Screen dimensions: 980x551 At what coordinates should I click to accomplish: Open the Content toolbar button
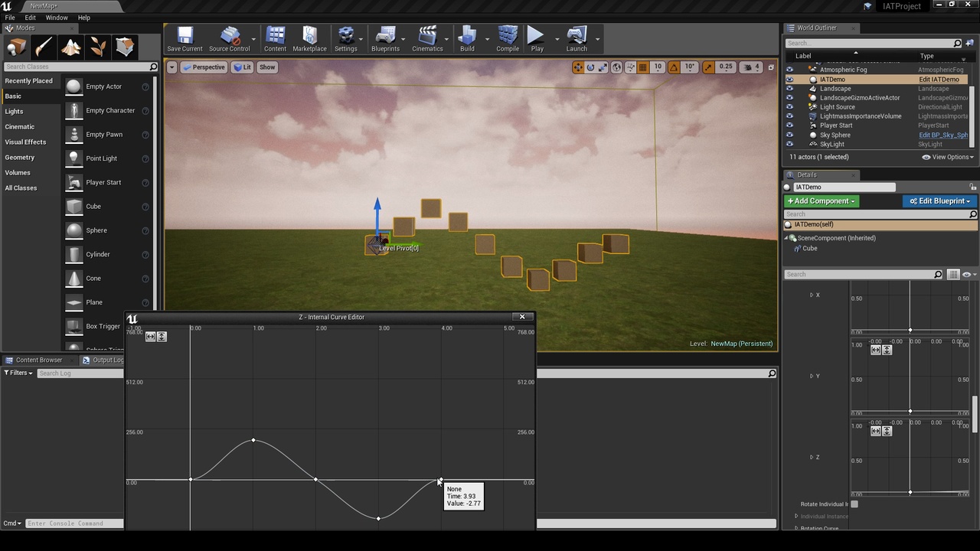click(x=275, y=39)
